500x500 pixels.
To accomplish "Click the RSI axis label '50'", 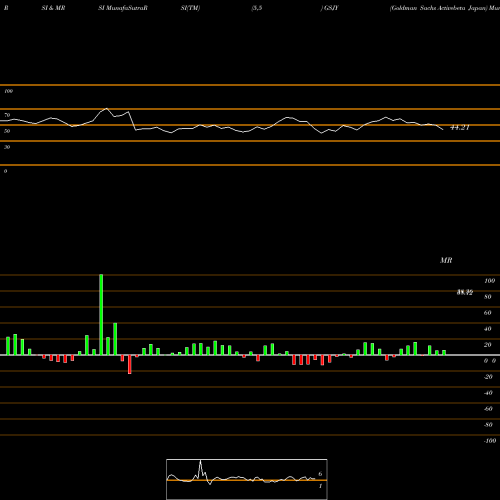I will (7, 131).
